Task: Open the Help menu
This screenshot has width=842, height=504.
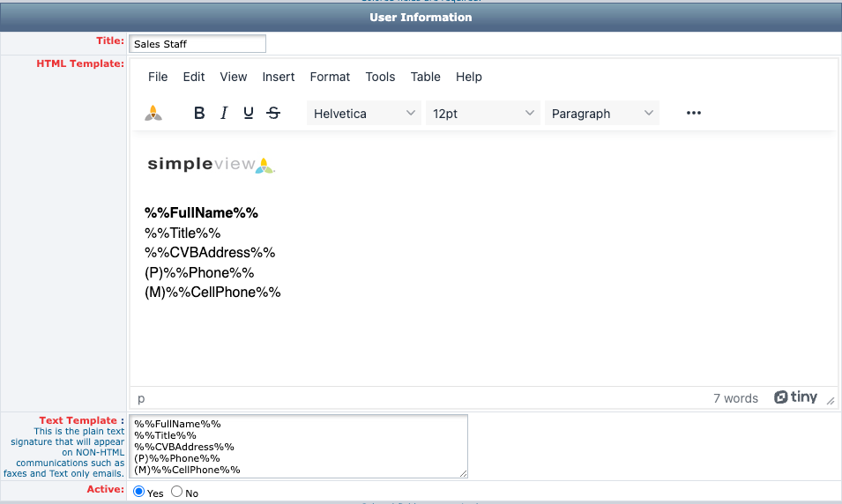Action: click(469, 77)
